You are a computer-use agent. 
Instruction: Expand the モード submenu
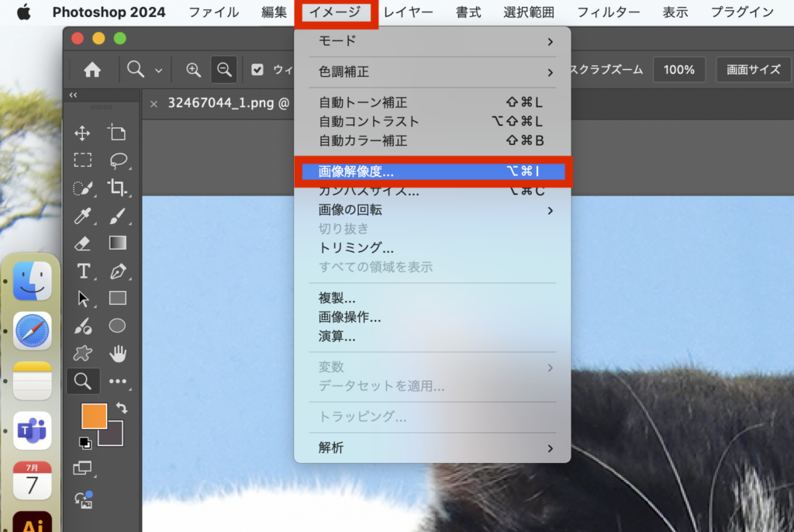pyautogui.click(x=432, y=41)
